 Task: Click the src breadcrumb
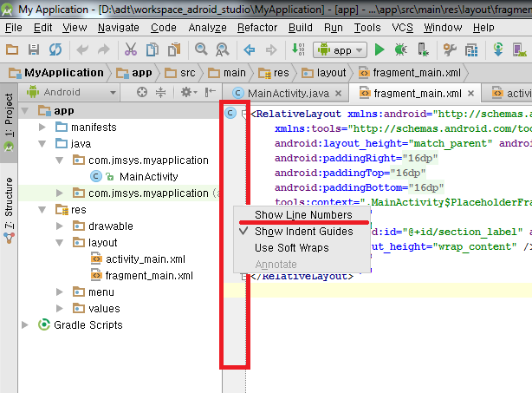[180, 73]
